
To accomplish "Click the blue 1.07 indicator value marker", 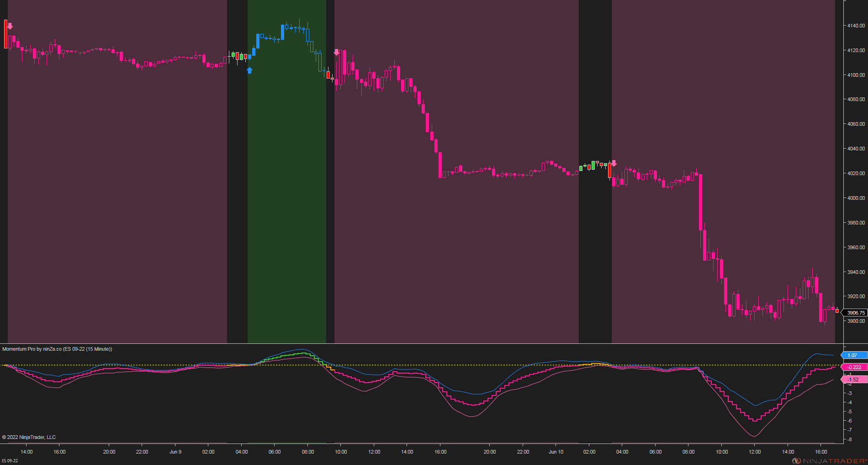I will tap(854, 355).
